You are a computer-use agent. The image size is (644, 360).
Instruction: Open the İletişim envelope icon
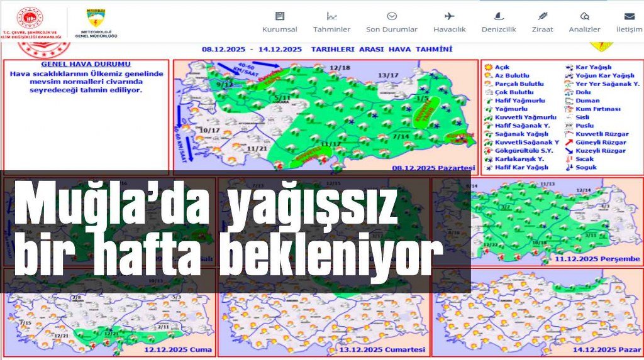tap(629, 16)
